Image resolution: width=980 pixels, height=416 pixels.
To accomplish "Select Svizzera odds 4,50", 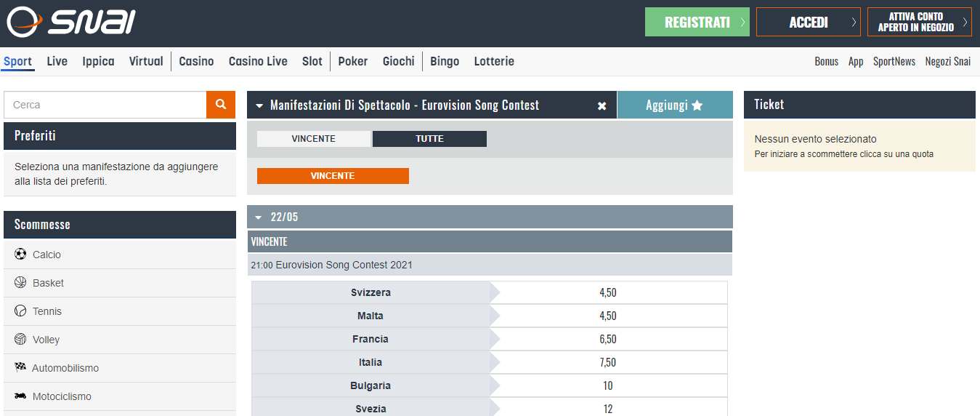I will (608, 293).
